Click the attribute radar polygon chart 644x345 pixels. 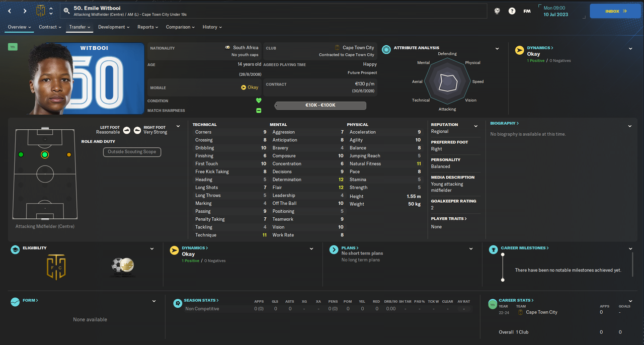[x=447, y=82]
